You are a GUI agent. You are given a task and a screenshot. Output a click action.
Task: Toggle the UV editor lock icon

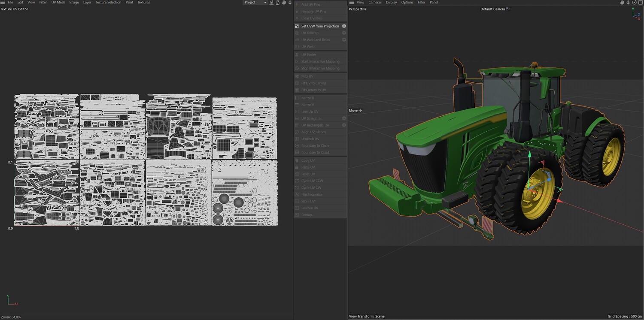pos(277,3)
